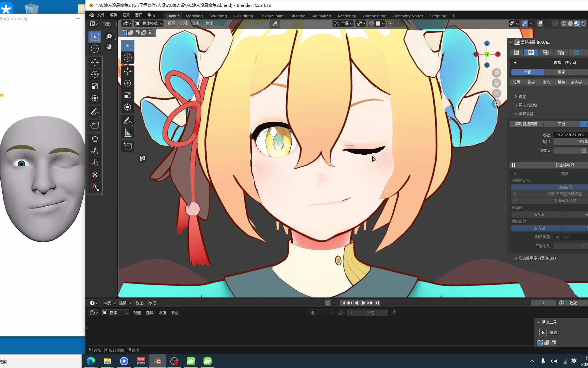Open the 渲染 menu
588x368 pixels.
tap(126, 15)
